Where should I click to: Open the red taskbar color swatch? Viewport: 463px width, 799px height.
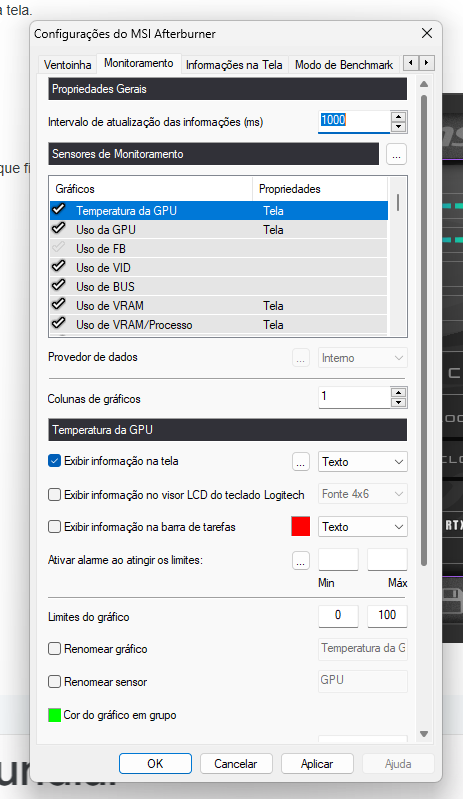coord(301,526)
